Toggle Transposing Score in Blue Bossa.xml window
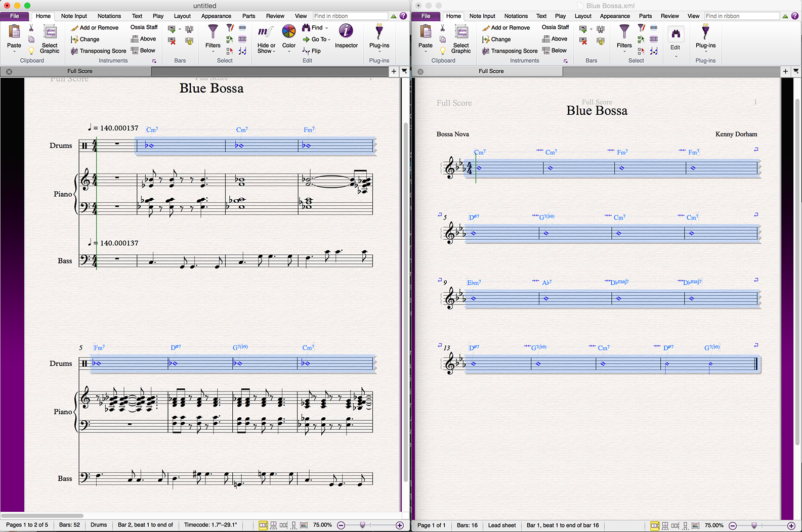The image size is (802, 532). click(510, 51)
